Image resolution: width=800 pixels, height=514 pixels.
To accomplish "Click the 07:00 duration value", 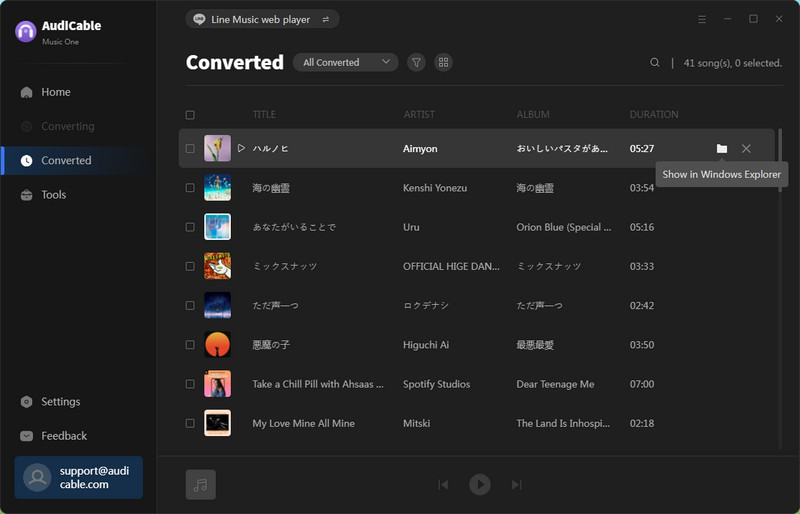I will [641, 384].
